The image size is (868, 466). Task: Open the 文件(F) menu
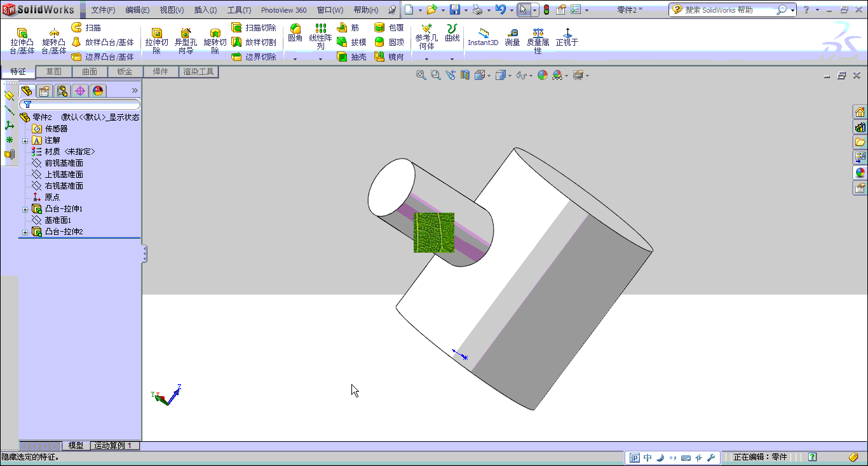[103, 10]
